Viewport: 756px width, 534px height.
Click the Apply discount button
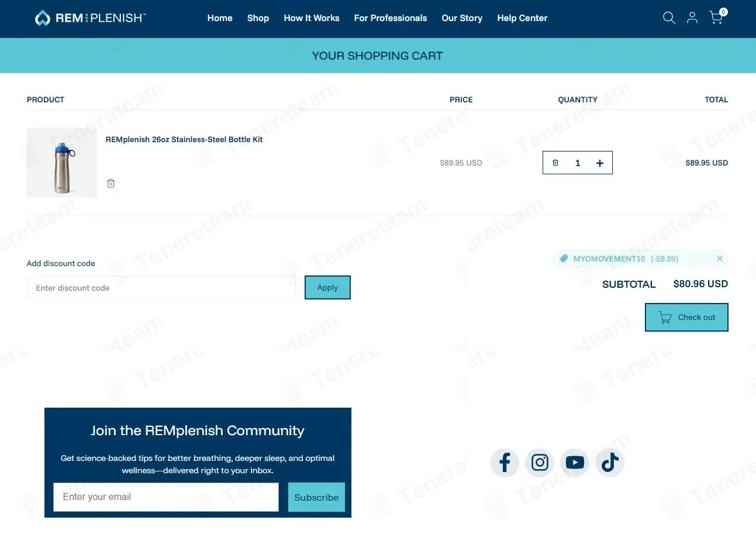point(327,287)
